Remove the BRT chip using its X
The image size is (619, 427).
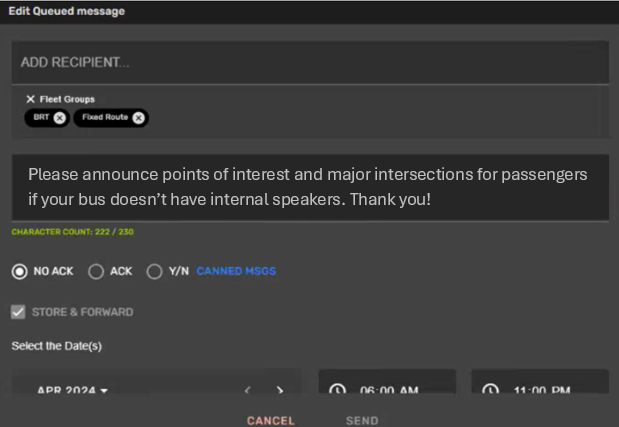[60, 117]
